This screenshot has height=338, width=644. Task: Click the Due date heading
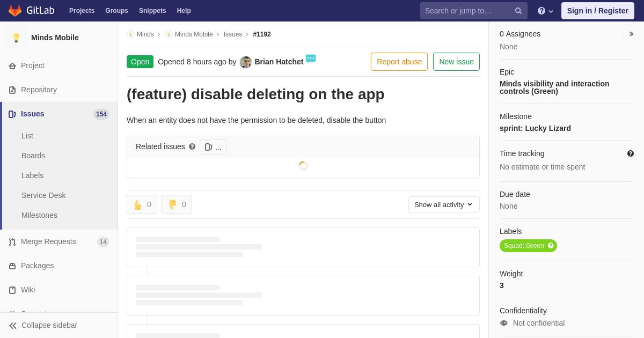click(515, 194)
